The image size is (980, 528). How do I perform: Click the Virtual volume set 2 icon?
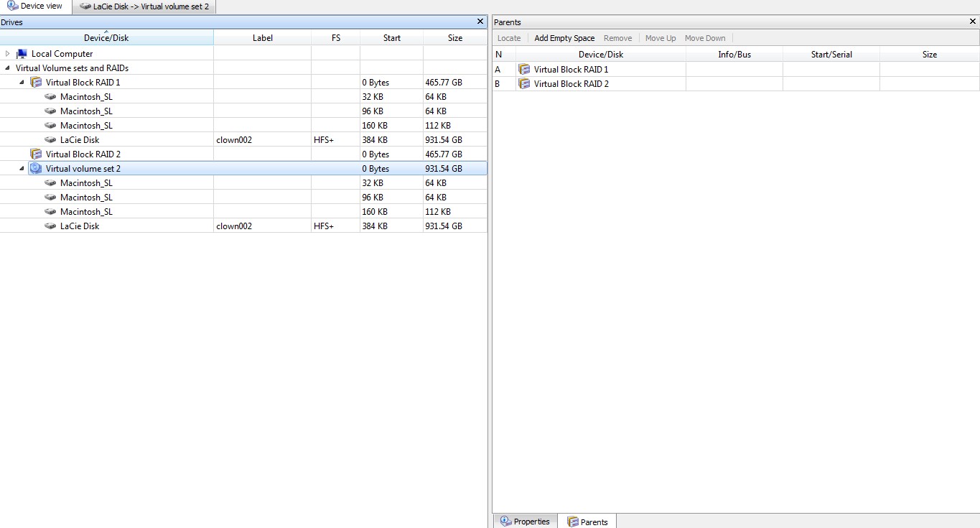36,169
